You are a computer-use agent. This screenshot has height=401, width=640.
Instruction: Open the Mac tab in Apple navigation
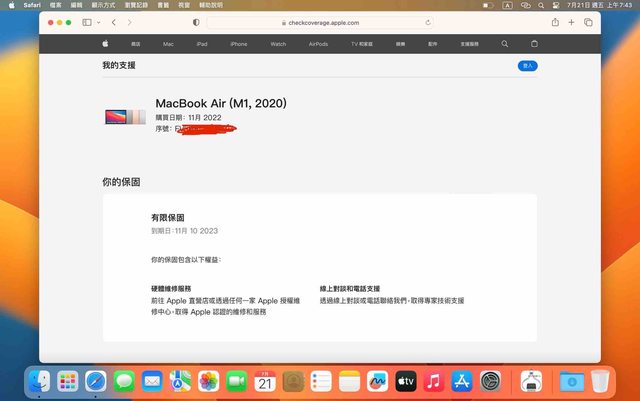pyautogui.click(x=168, y=44)
